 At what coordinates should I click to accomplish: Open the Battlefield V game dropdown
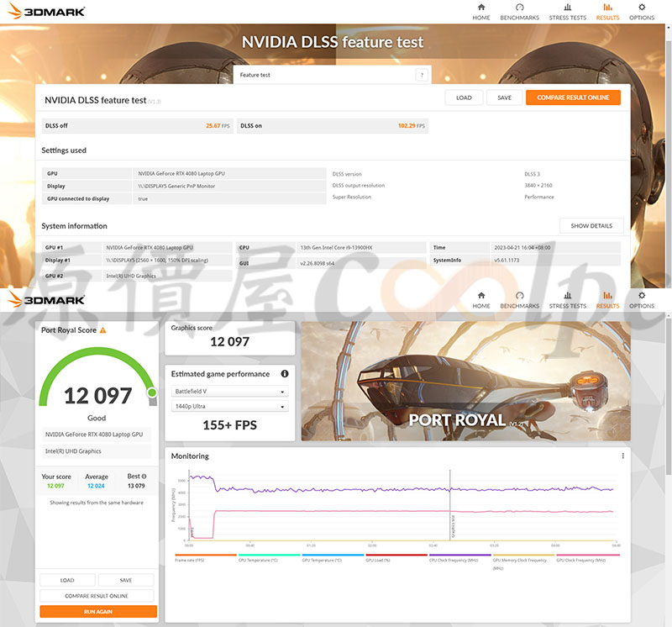coord(229,391)
